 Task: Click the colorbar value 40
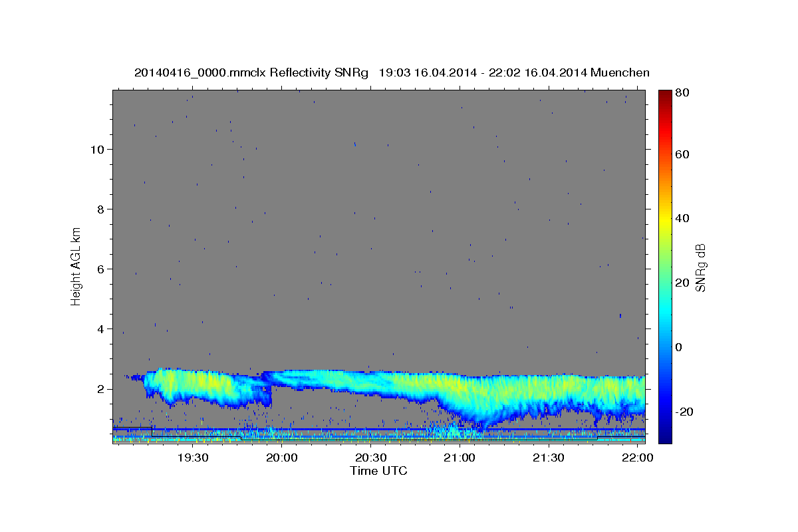pos(682,218)
